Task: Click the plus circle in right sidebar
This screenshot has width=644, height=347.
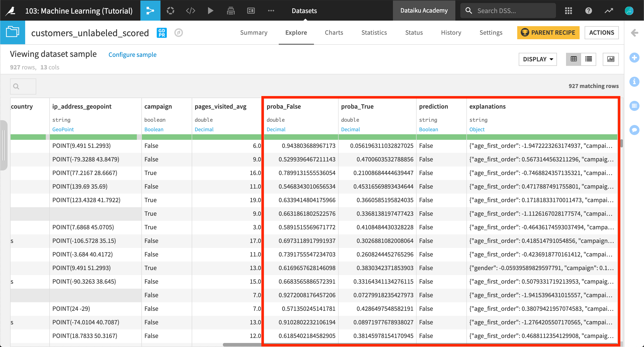Action: click(x=634, y=58)
